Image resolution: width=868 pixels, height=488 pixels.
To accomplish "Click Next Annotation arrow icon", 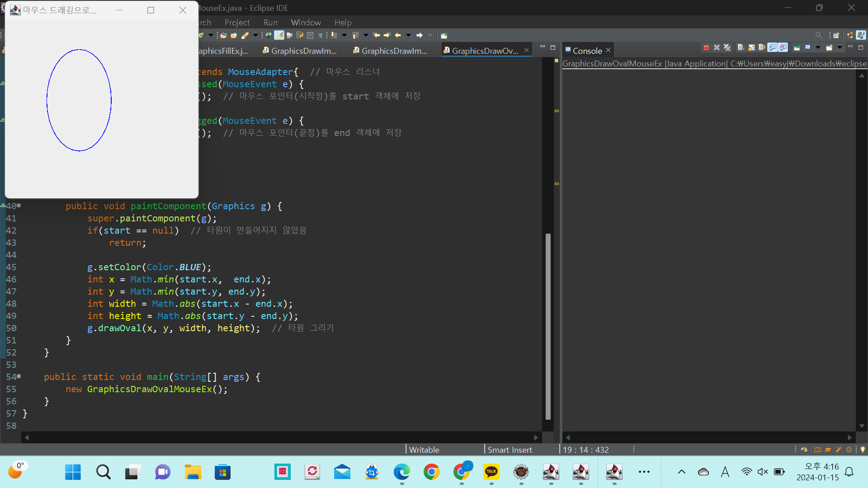I will click(333, 35).
